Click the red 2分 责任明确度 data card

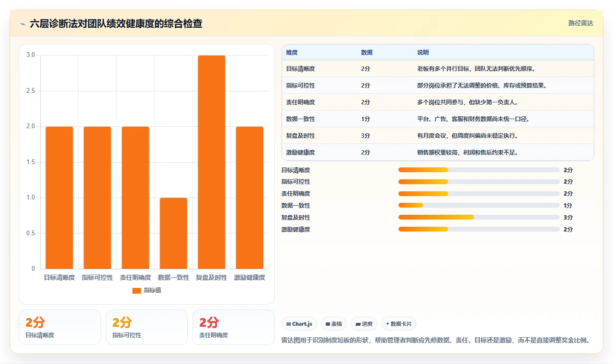pos(234,327)
